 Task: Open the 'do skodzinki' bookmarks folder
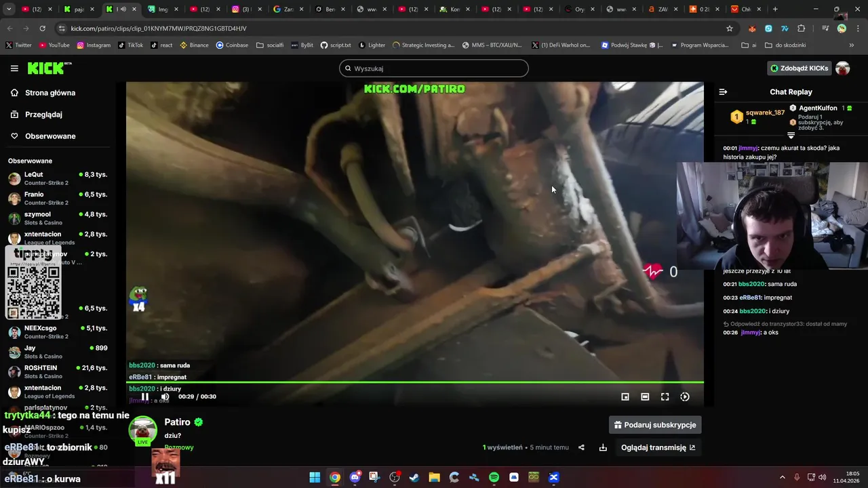coord(785,45)
